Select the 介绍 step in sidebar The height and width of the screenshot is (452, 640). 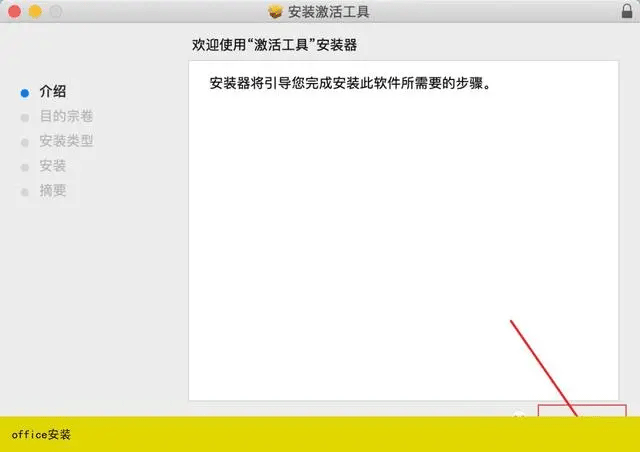tap(53, 92)
